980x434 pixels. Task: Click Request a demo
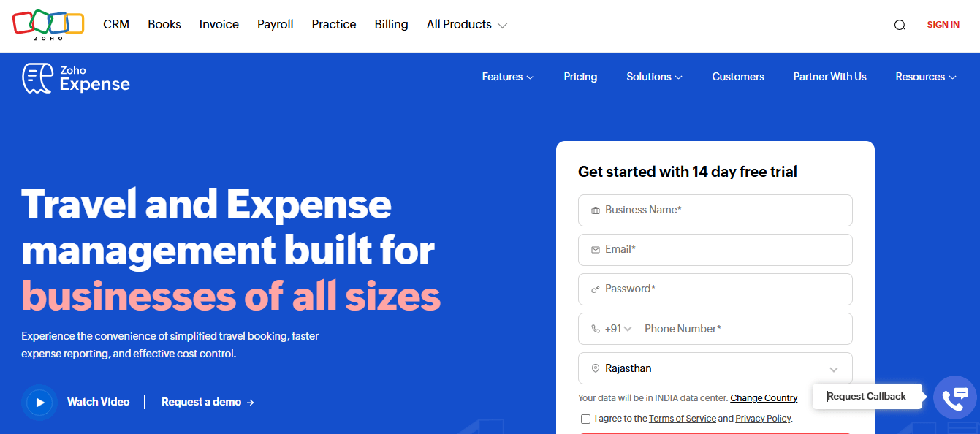201,401
